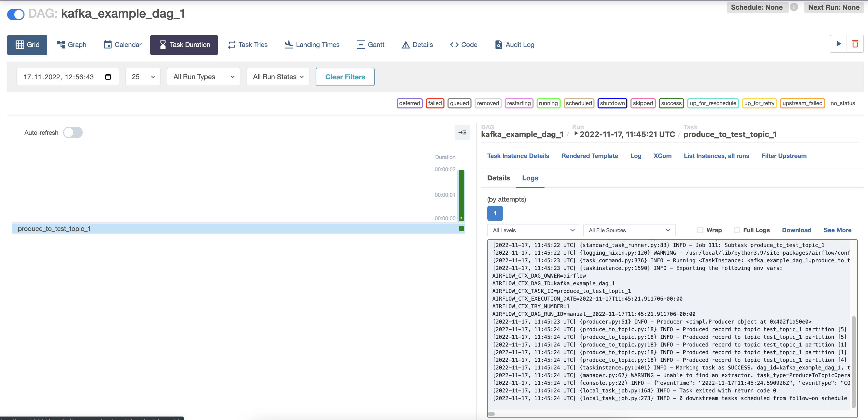Switch to Grid view
Screen dimensions: 868x420
coord(27,44)
